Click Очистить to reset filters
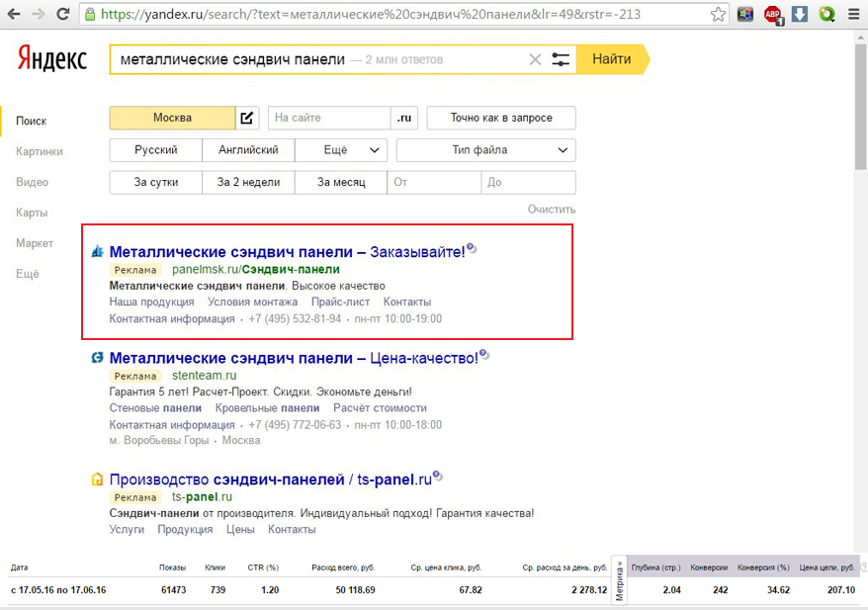868x610 pixels. tap(552, 210)
